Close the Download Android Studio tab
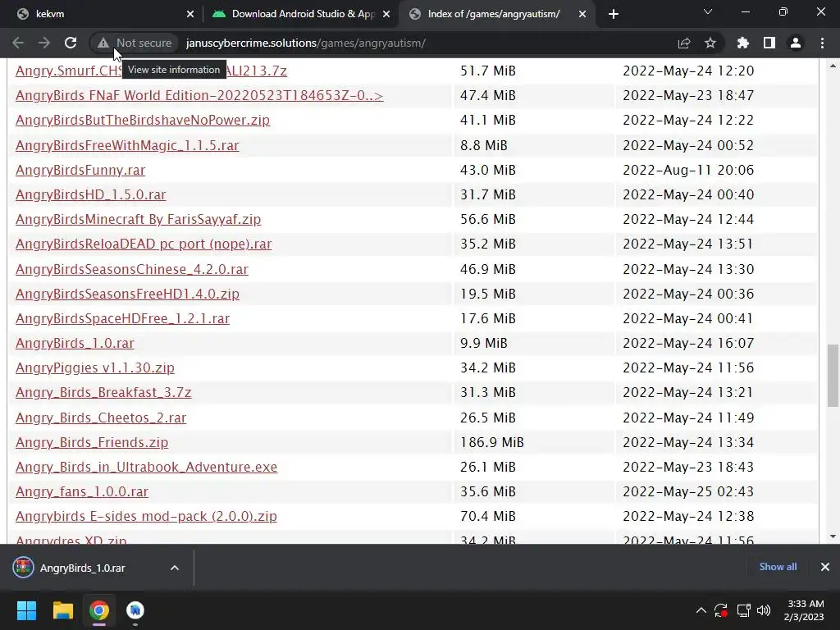This screenshot has height=630, width=840. [x=386, y=14]
